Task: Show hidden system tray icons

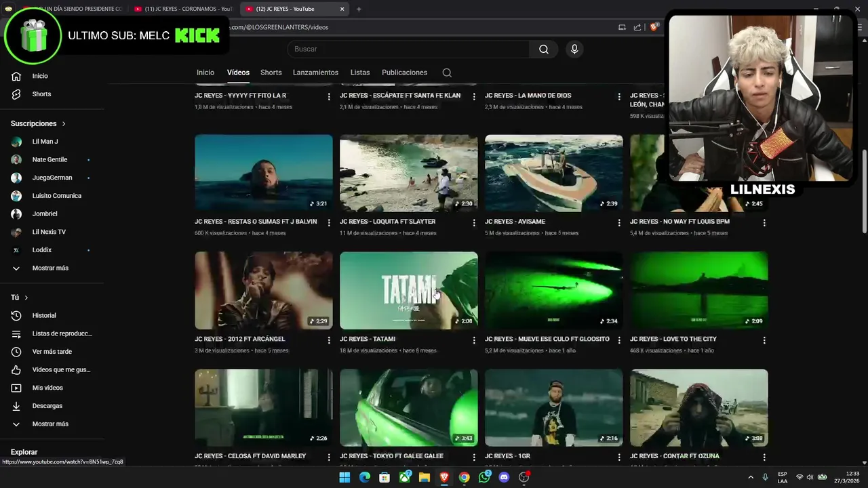Action: [751, 477]
